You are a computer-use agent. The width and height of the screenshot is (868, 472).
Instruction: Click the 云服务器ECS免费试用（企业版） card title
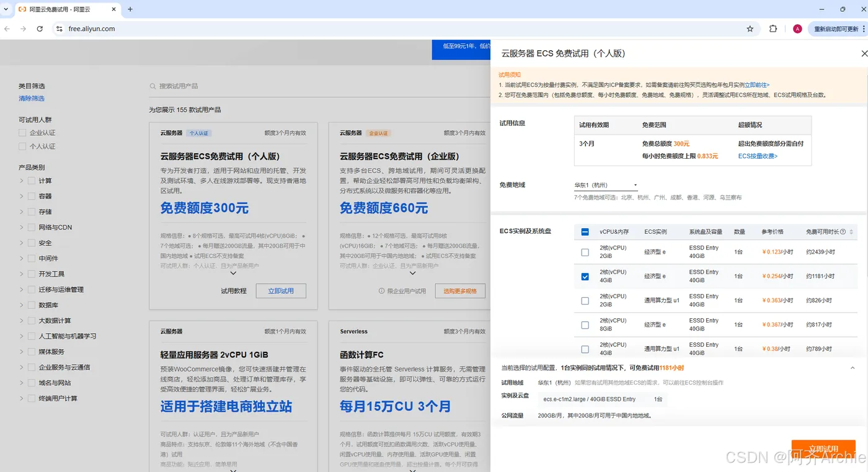coord(399,156)
